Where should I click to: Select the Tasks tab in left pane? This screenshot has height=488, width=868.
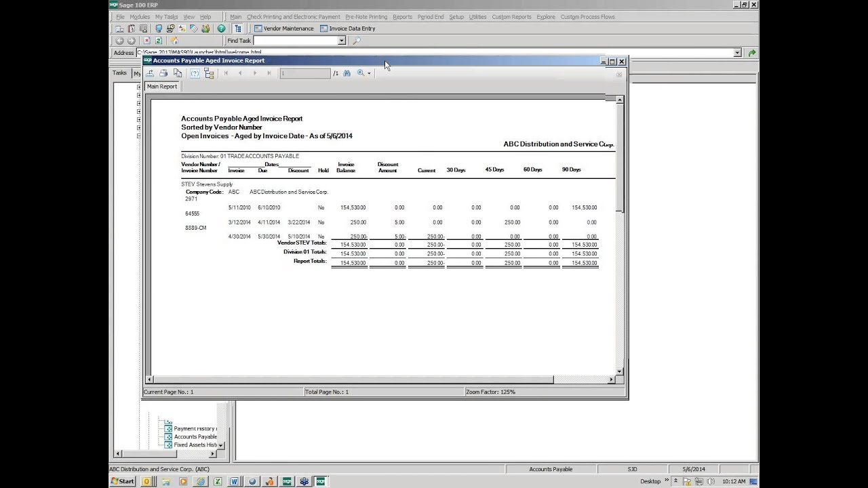coord(120,73)
